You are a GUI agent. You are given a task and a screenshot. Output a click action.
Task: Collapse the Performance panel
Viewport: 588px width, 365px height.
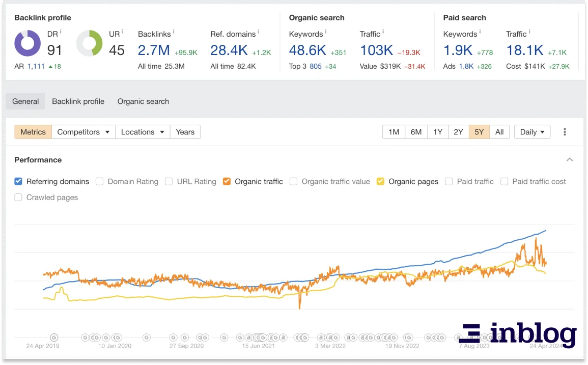coord(570,159)
